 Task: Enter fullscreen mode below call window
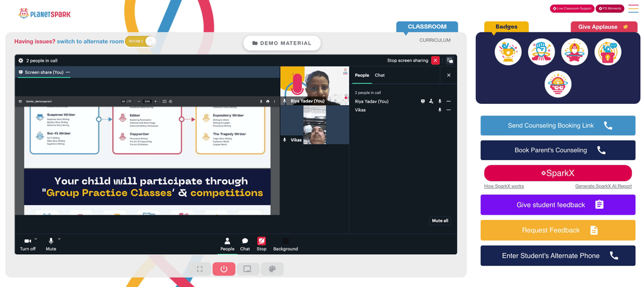coord(200,269)
